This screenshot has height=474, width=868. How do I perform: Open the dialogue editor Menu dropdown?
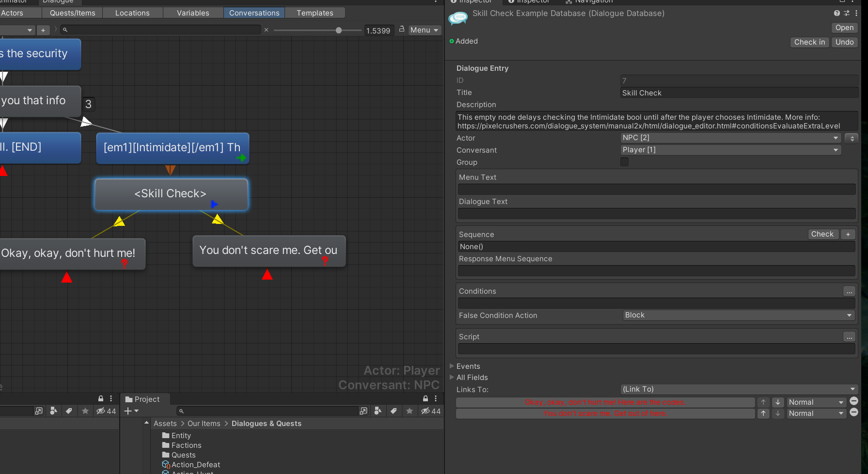(x=425, y=30)
